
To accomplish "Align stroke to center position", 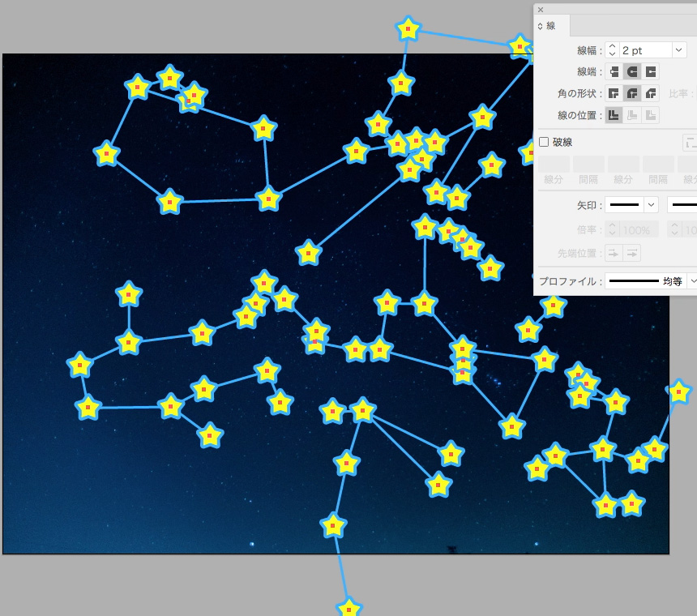I will (x=614, y=116).
